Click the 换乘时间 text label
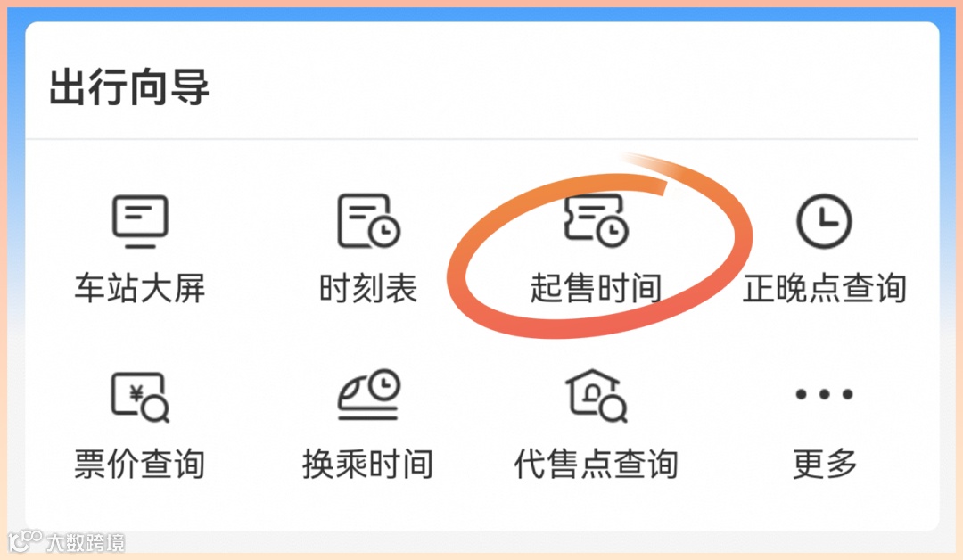The image size is (963, 560). pyautogui.click(x=368, y=464)
